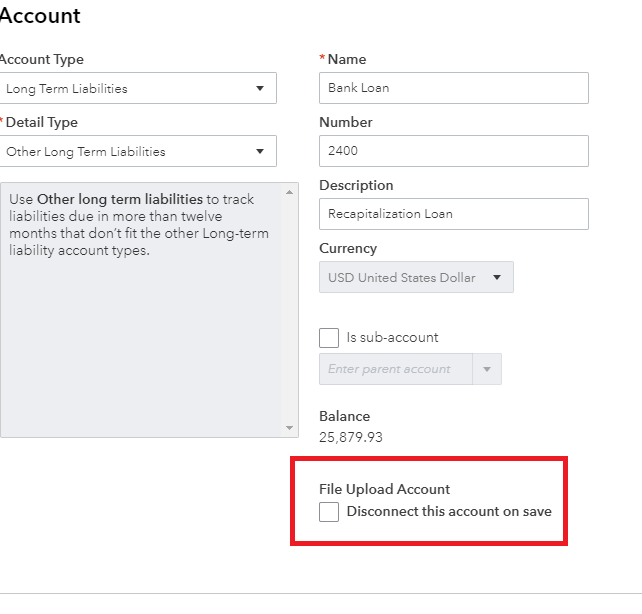Click the Description field with Recapitalization Loan
This screenshot has height=614, width=642.
(x=453, y=214)
